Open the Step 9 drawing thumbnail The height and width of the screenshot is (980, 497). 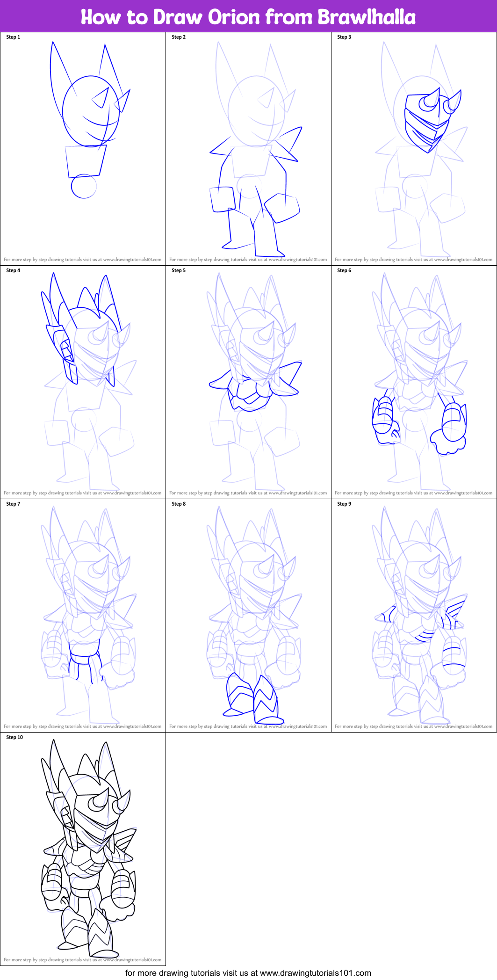tap(414, 616)
